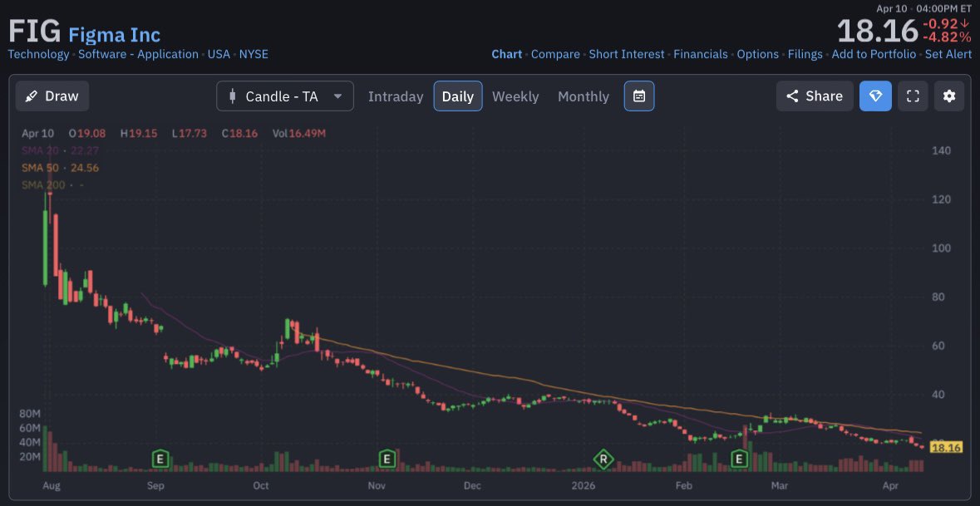Viewport: 980px width, 506px height.
Task: Open the Technology sector link
Action: click(38, 54)
